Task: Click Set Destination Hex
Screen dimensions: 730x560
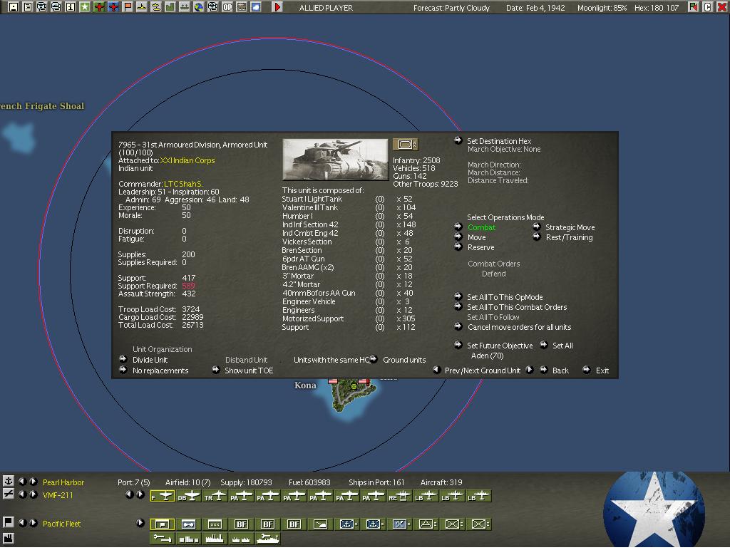Action: tap(499, 141)
